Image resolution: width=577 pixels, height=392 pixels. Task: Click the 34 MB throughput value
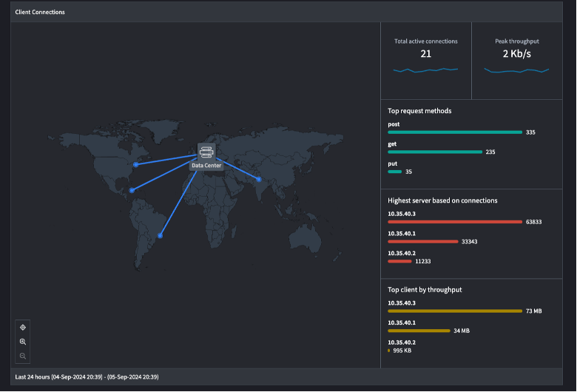pyautogui.click(x=462, y=331)
